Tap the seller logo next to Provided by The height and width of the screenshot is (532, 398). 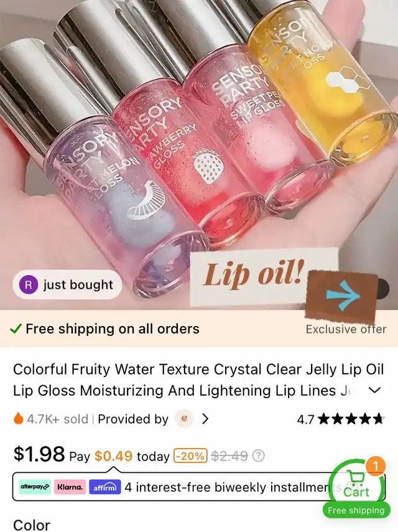click(184, 419)
